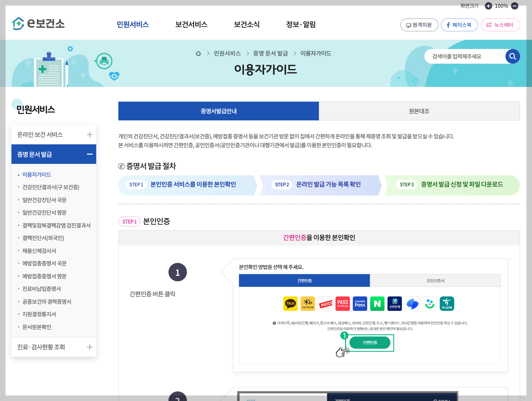Click the 공동인증서 option tab

pyautogui.click(x=435, y=280)
